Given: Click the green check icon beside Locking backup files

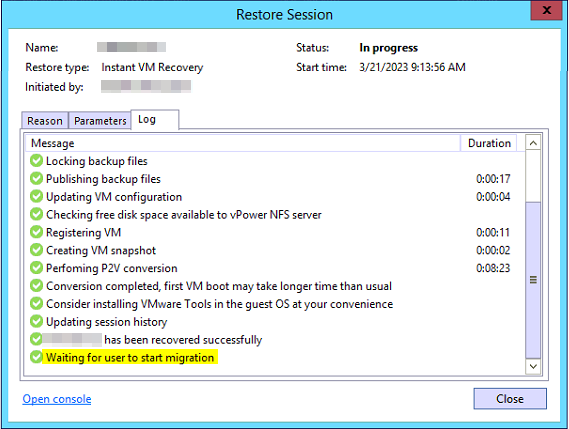Looking at the screenshot, I should pos(36,161).
